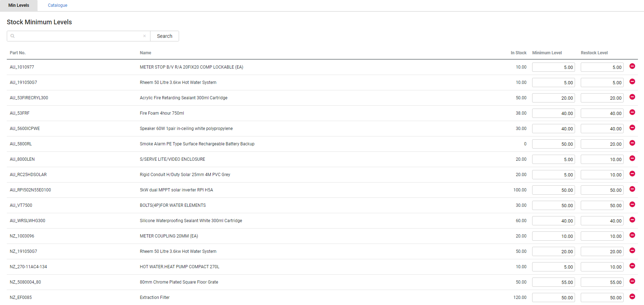The image size is (644, 305).
Task: Remove the NZ_270-11AC4-134 heat pump row
Action: [632, 266]
